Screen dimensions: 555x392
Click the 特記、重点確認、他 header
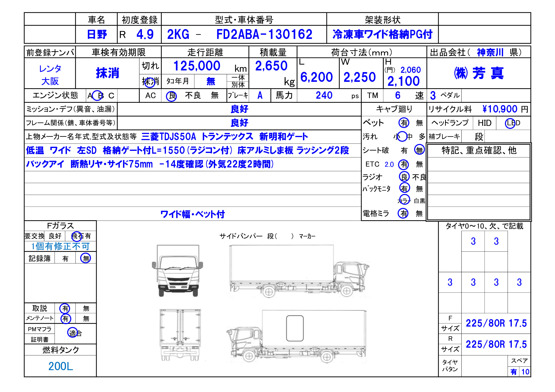tap(479, 151)
